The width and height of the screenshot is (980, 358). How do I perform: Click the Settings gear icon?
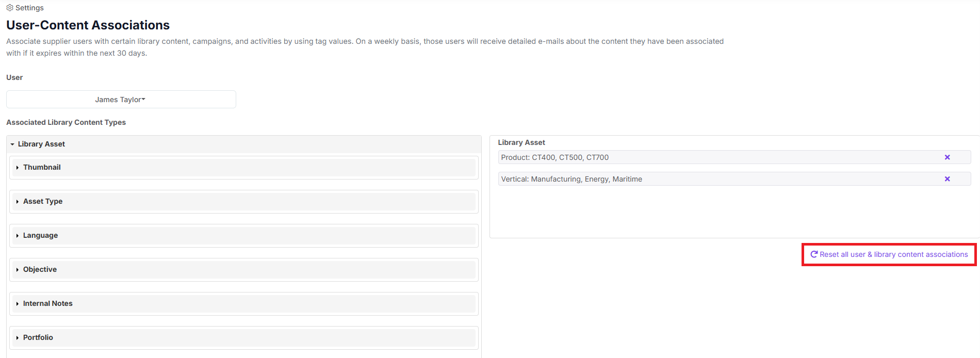pos(10,8)
